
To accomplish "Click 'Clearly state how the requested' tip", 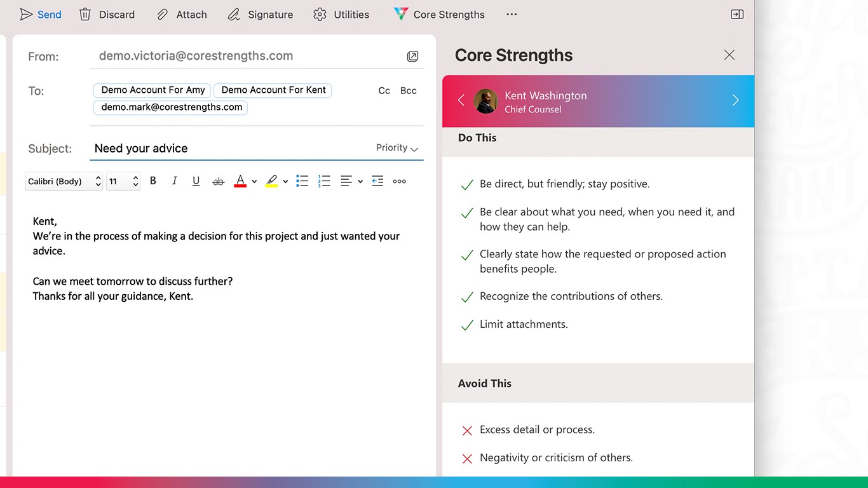I will (603, 261).
